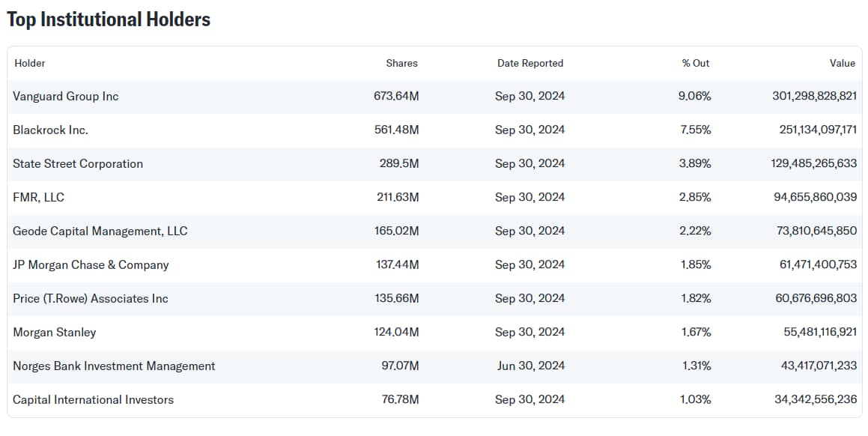This screenshot has height=436, width=868.
Task: Click Price (T.Rowe) Associates Inc
Action: [x=90, y=298]
